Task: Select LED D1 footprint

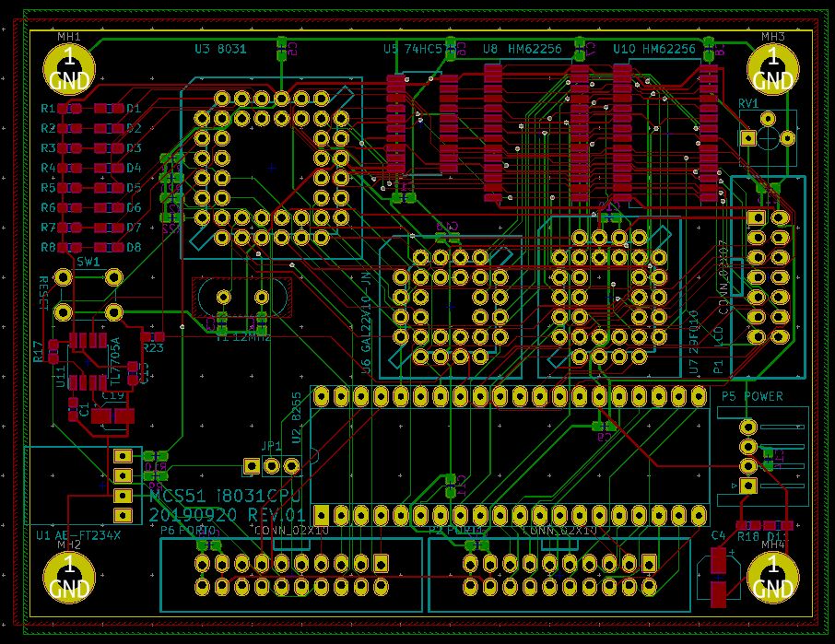Action: click(109, 109)
